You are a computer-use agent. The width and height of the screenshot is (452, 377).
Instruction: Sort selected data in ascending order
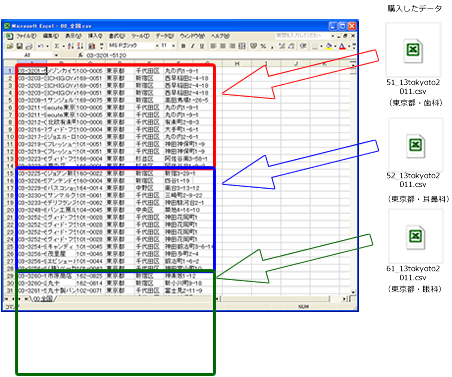click(70, 46)
